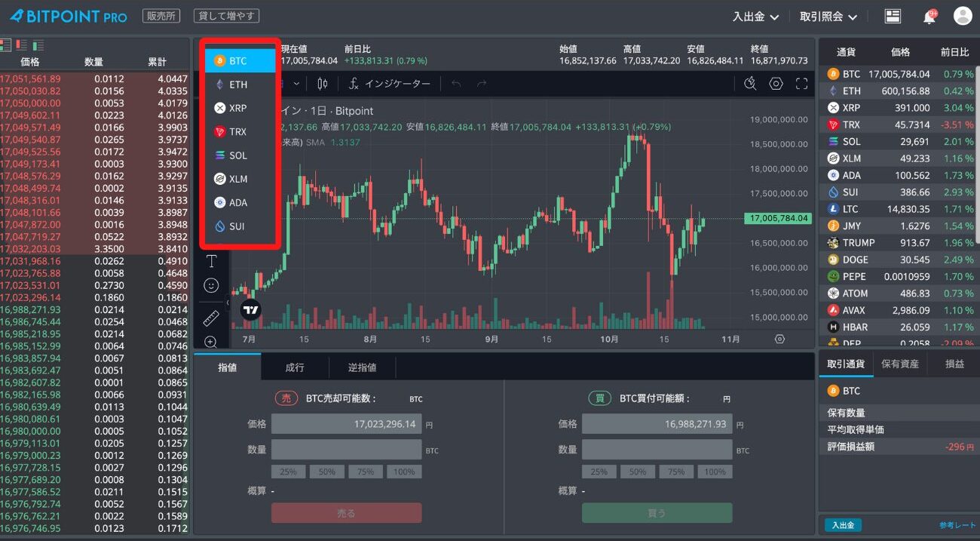980x541 pixels.
Task: Expand the 入出金 dropdown menu
Action: click(x=755, y=17)
